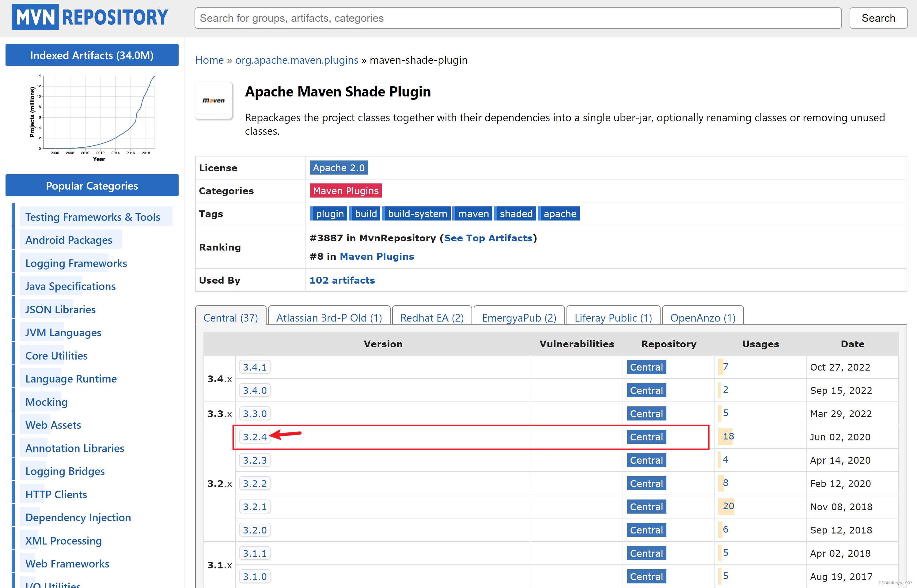Screen dimensions: 917x588
Task: Open the See Top Artifacts link
Action: (488, 238)
